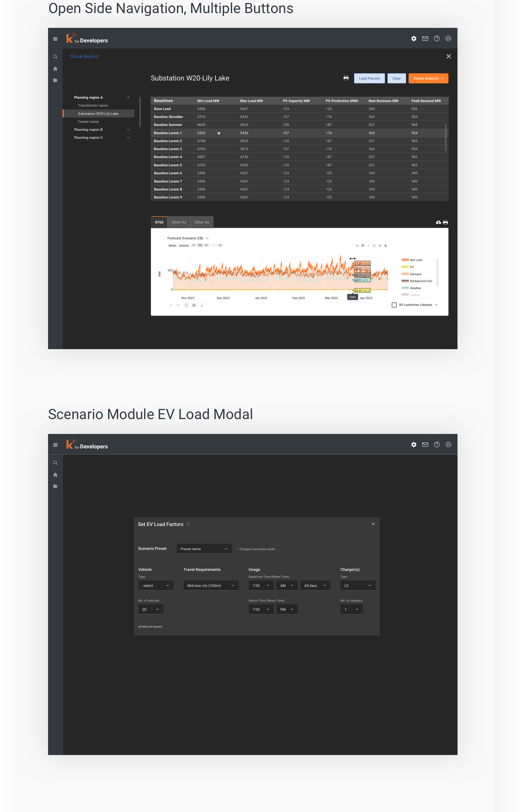This screenshot has width=526, height=812.
Task: Select the zoom magnifier in chart toolbar
Action: (x=363, y=246)
